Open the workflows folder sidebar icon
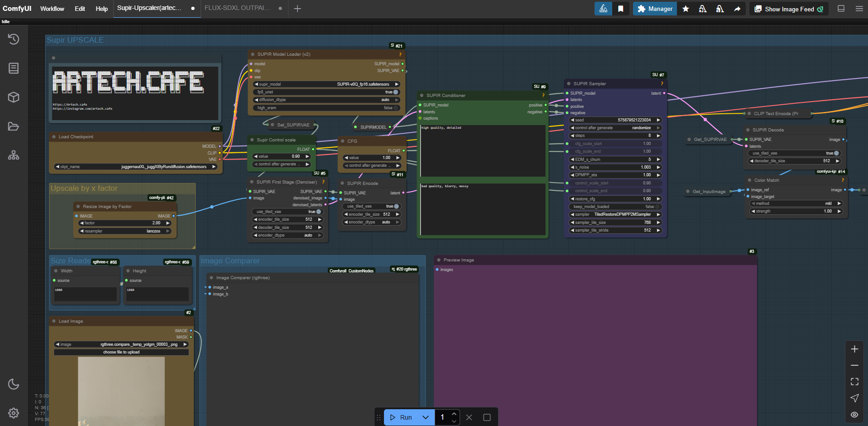Image resolution: width=868 pixels, height=426 pixels. [x=14, y=126]
